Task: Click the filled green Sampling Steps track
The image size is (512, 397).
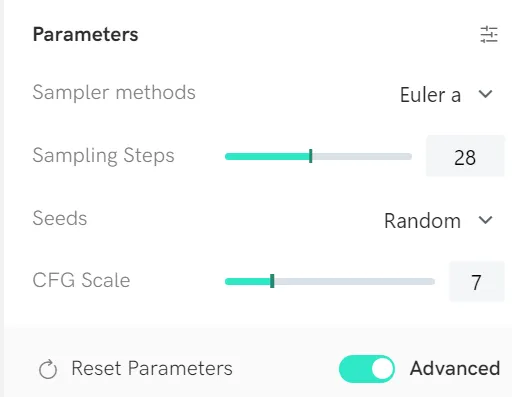Action: (x=267, y=156)
